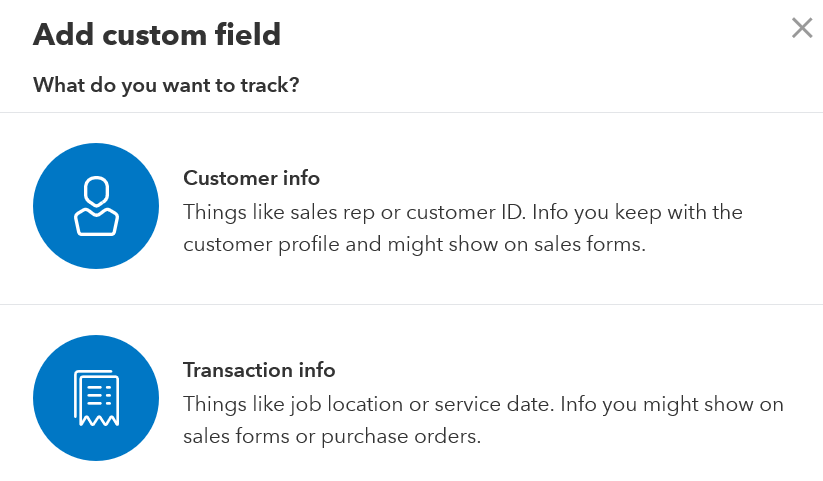Click "Info you might show on" text
This screenshot has height=481, width=823.
pyautogui.click(x=672, y=404)
